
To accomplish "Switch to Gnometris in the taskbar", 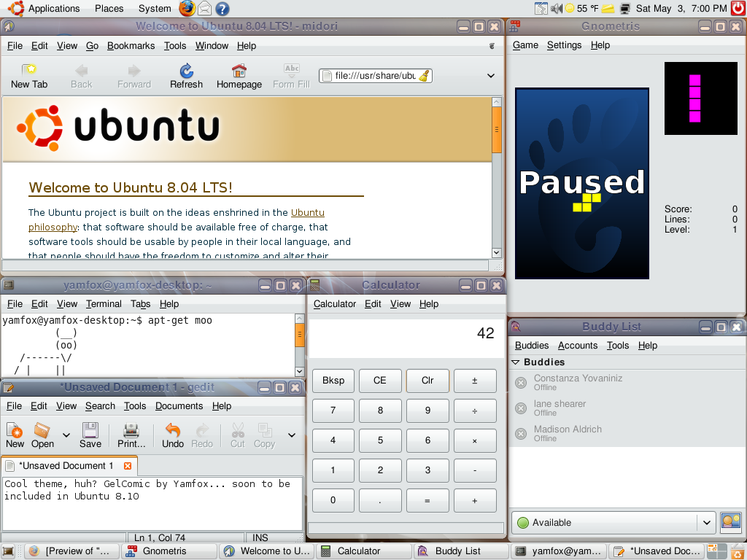I will [x=169, y=551].
